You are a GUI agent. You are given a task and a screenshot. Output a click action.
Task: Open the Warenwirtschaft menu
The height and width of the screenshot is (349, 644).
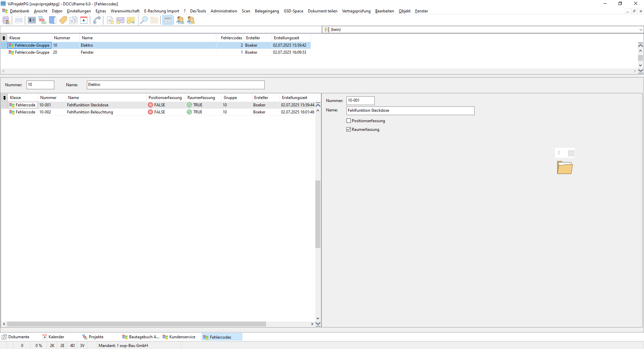(125, 11)
